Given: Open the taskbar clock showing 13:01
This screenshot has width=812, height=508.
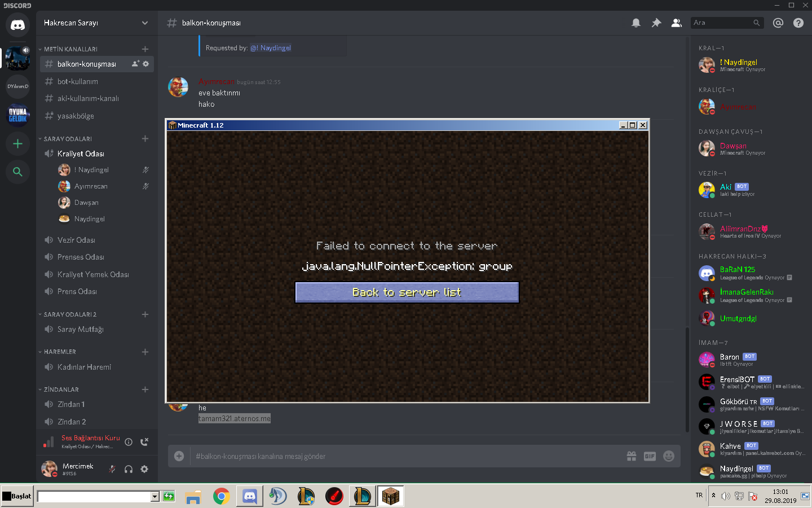Looking at the screenshot, I should point(780,496).
